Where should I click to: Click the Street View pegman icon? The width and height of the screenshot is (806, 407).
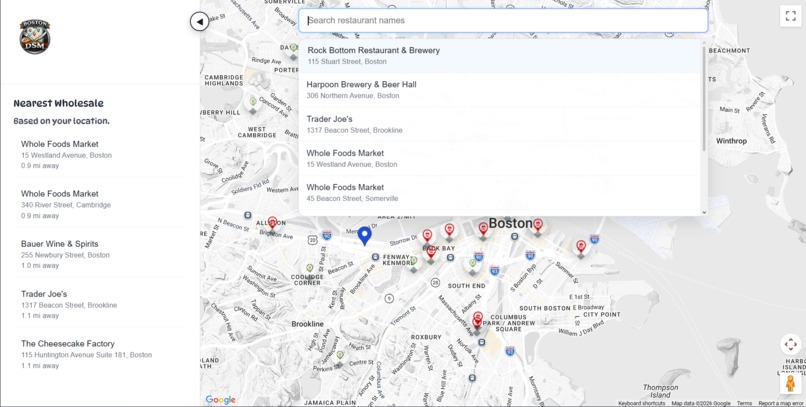(790, 383)
